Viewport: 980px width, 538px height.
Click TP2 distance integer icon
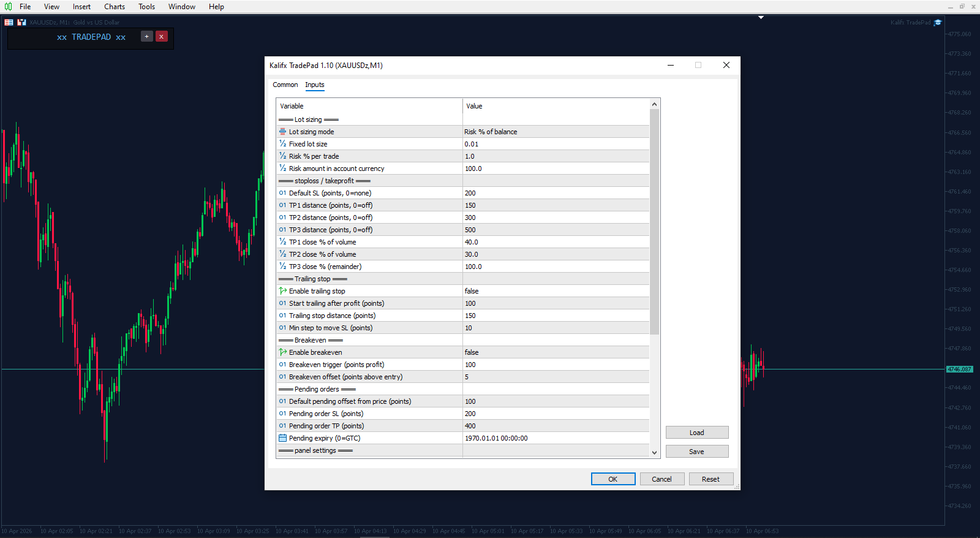(282, 218)
